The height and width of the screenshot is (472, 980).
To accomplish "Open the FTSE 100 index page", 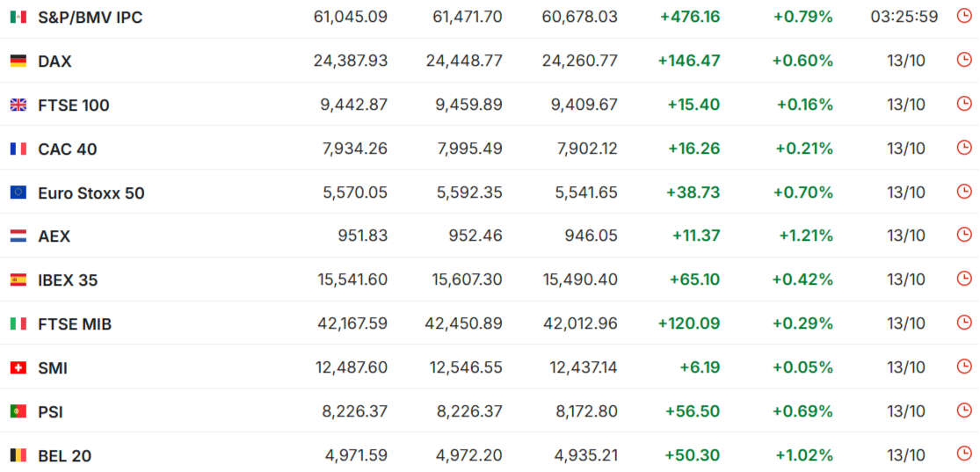I will (x=74, y=105).
